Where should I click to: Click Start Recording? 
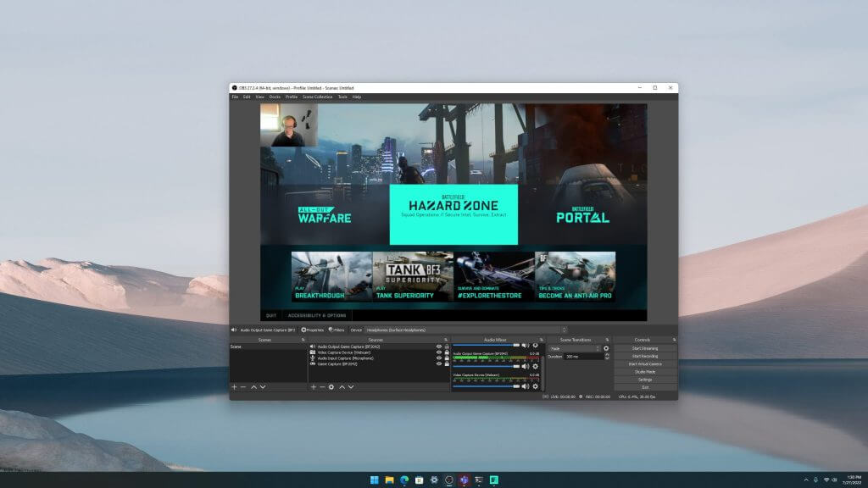(x=645, y=357)
